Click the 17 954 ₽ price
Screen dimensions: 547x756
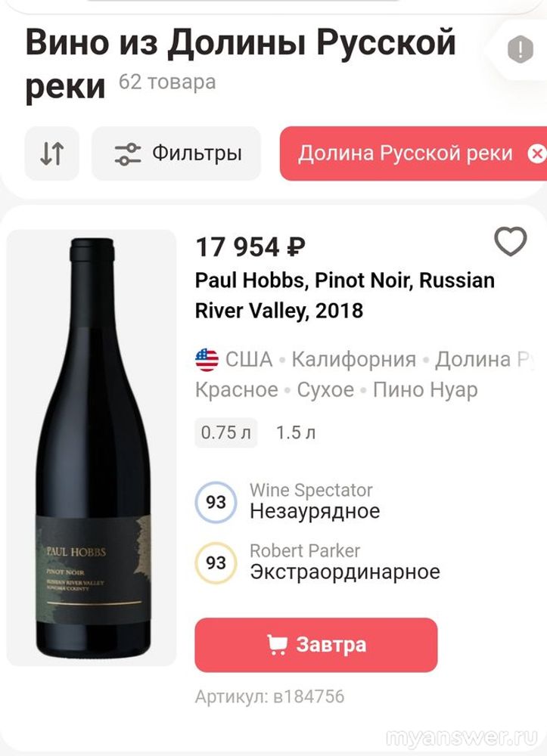tap(250, 246)
